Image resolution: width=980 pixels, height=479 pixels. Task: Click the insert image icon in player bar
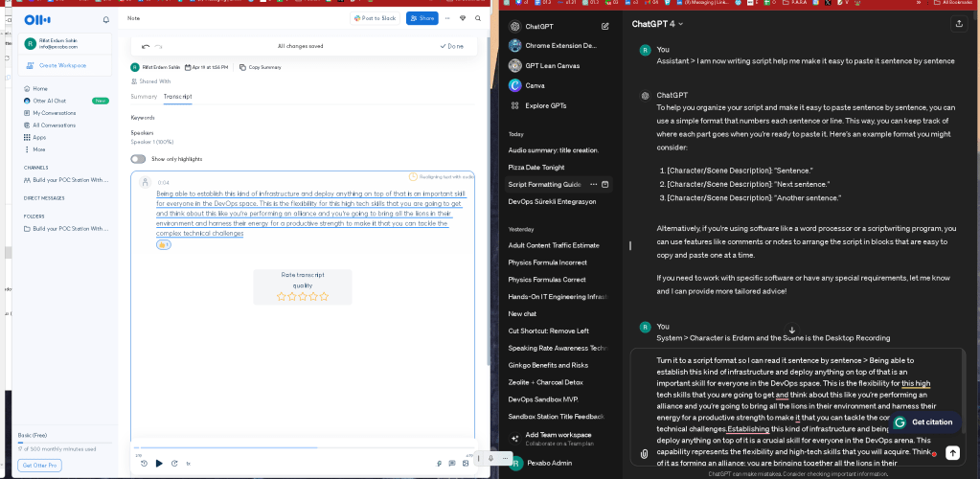click(466, 464)
